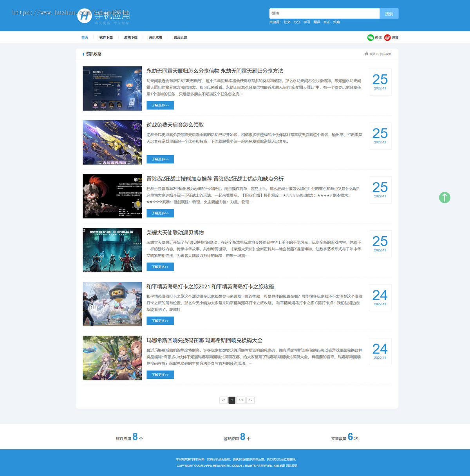470x476 pixels.
Task: Open 冒险岛2狂战士 article thumbnail
Action: (x=112, y=196)
